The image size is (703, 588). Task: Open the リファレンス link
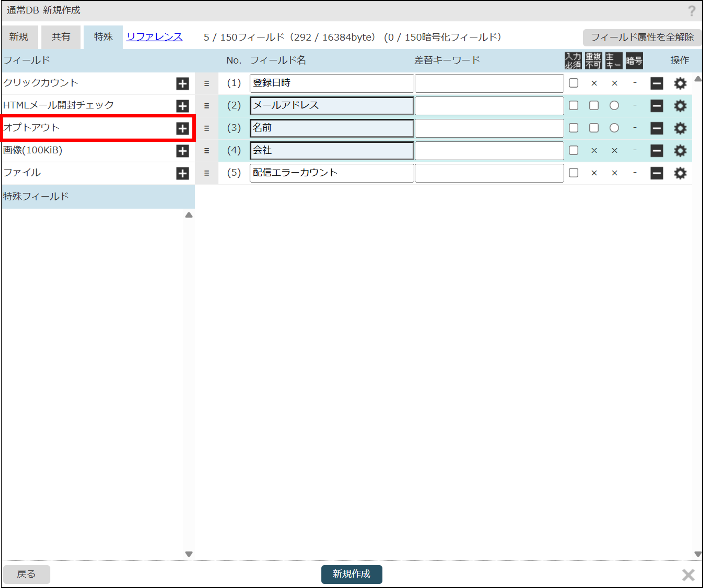click(x=154, y=37)
